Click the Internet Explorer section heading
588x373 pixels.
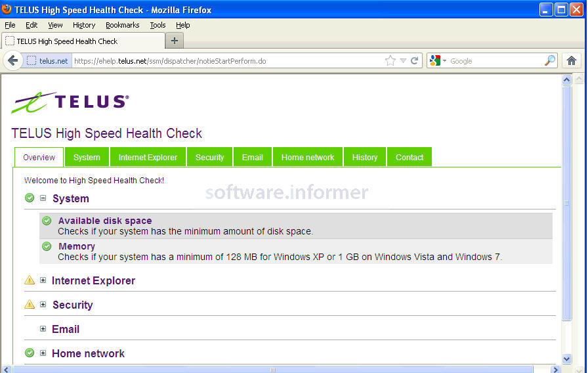click(x=93, y=280)
